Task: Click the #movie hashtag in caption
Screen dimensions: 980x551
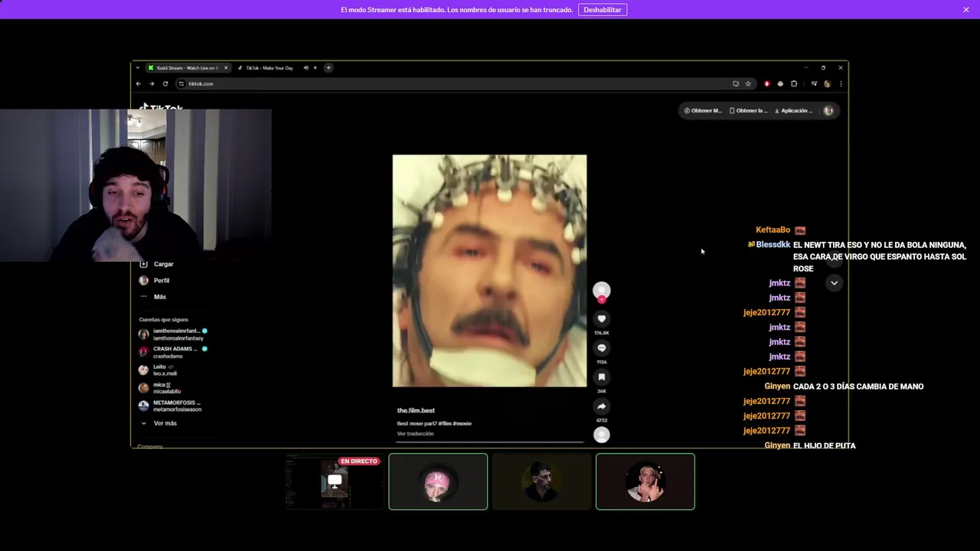Action: pyautogui.click(x=462, y=423)
